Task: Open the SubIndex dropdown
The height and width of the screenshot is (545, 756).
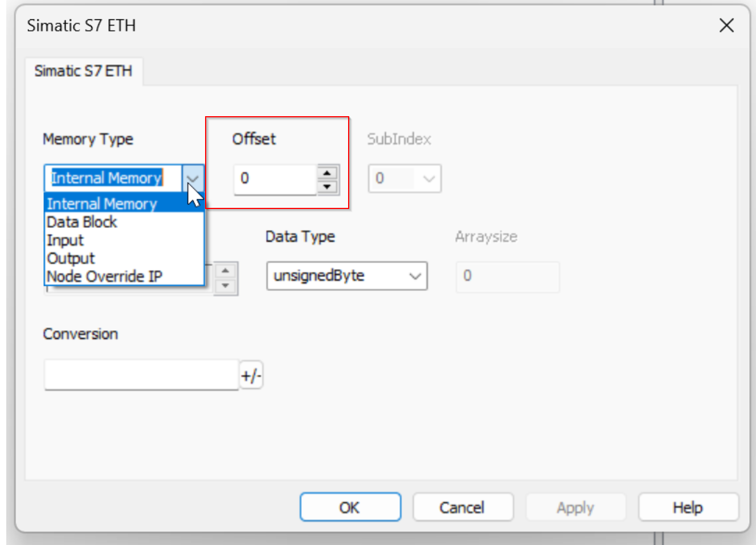Action: (x=404, y=179)
